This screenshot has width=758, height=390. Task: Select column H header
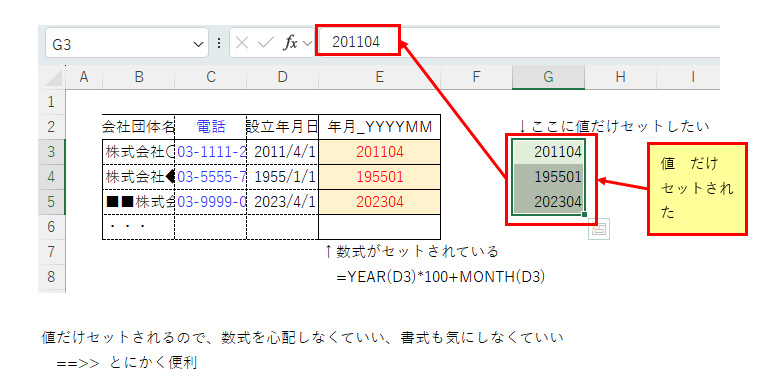point(620,77)
